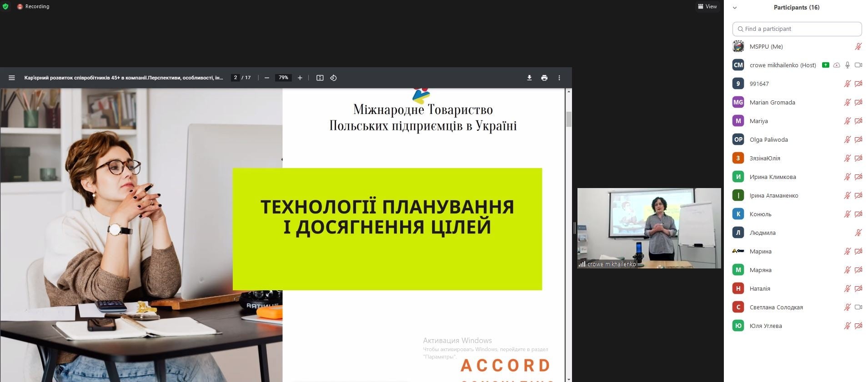Click the green encryption shield icon
The width and height of the screenshot is (868, 382).
click(x=5, y=6)
